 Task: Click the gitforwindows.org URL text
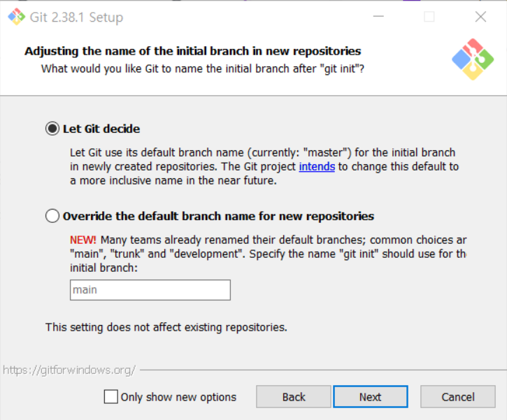tap(69, 370)
